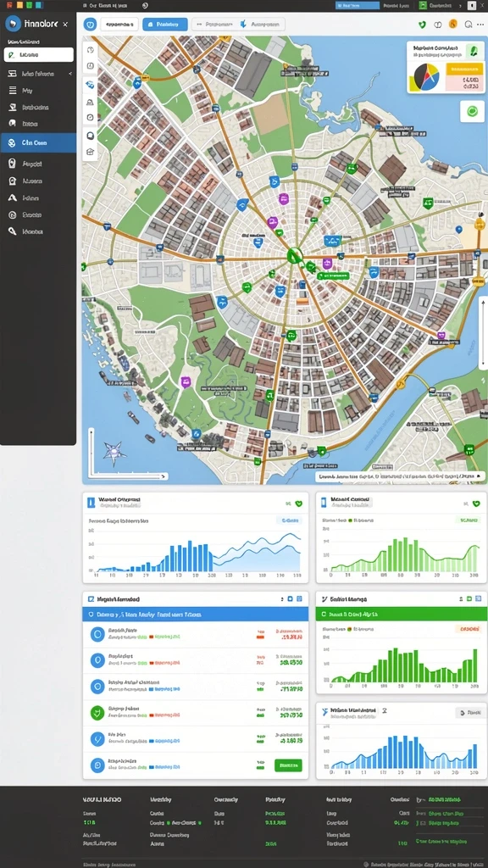Image resolution: width=488 pixels, height=868 pixels.
Task: Toggle the green heart on the light-green chart card
Action: tap(476, 504)
